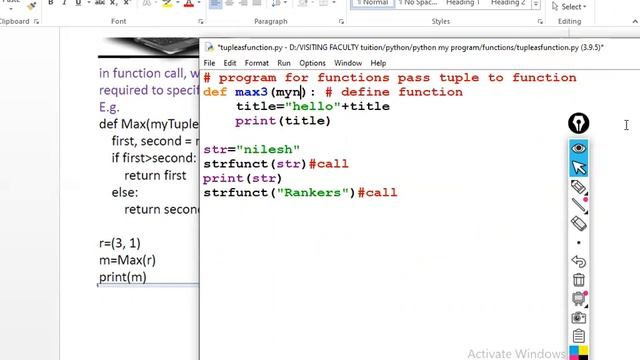
Task: Apply the No Spacing style
Action: pos(418,4)
